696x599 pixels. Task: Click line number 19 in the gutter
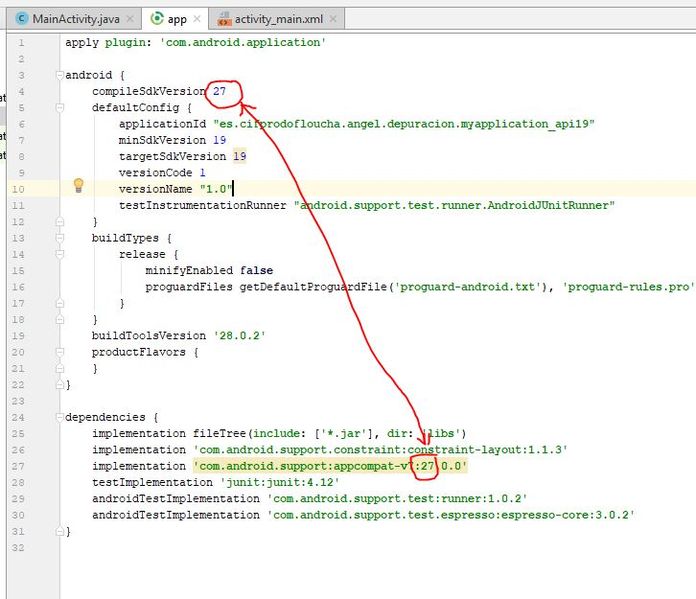pos(18,336)
